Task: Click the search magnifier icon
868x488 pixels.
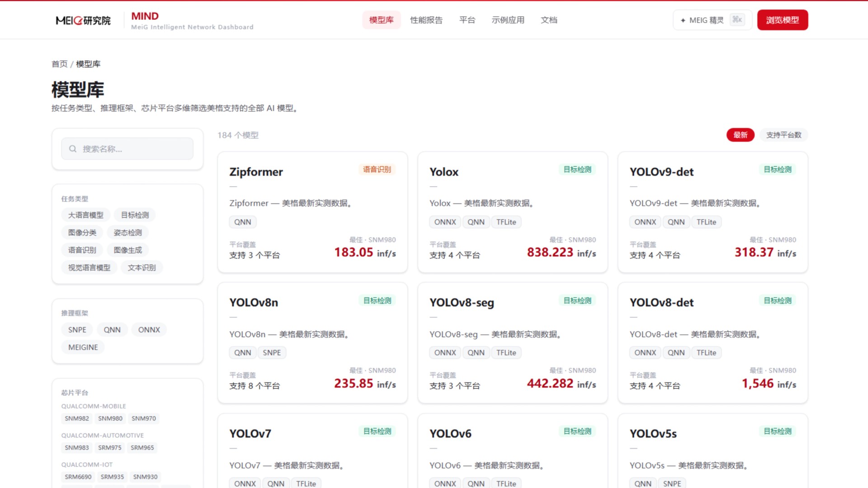Action: (x=73, y=149)
